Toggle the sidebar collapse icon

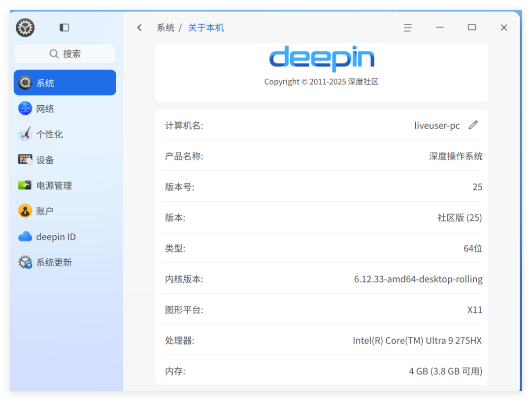coord(64,28)
